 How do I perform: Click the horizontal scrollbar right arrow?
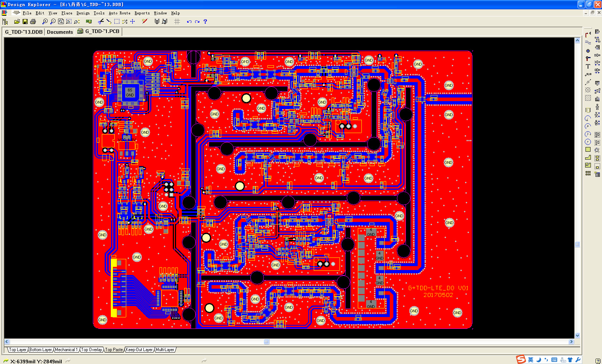coord(571,342)
